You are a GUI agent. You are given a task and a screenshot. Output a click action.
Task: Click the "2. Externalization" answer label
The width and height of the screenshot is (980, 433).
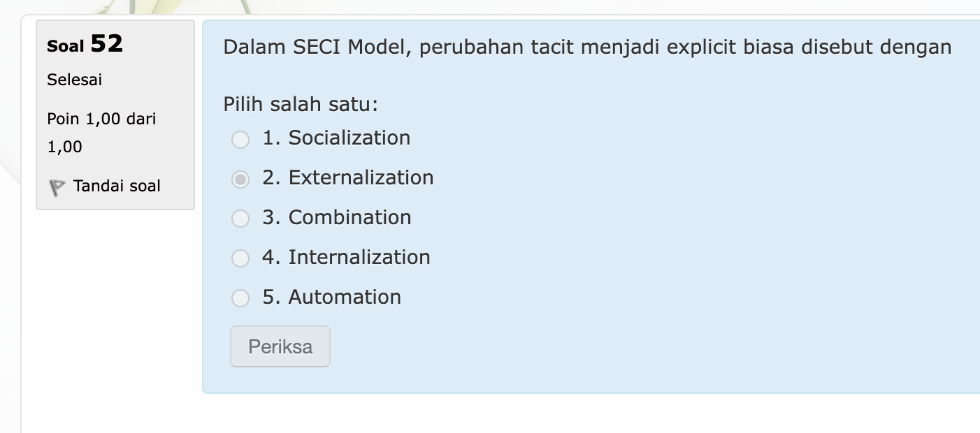click(348, 177)
